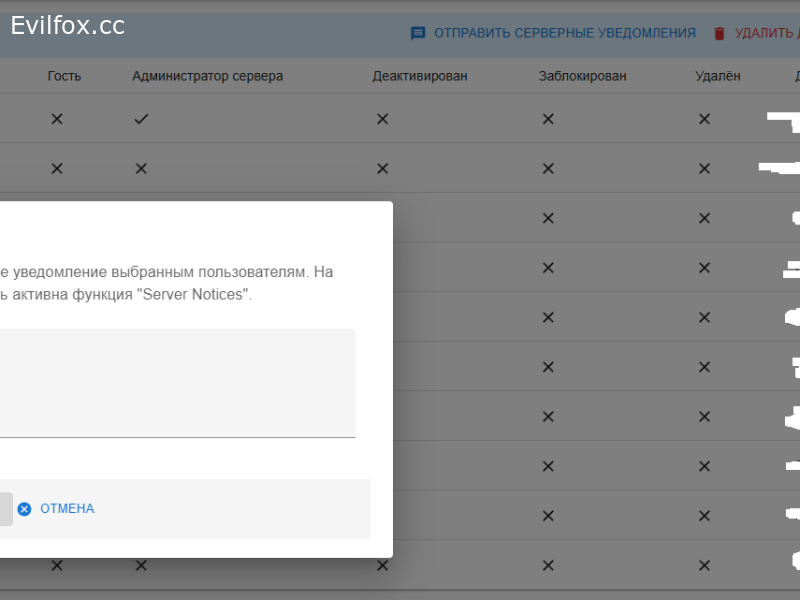Screen dimensions: 800x600
Task: Click the Удалён X icon in third row
Action: click(704, 218)
